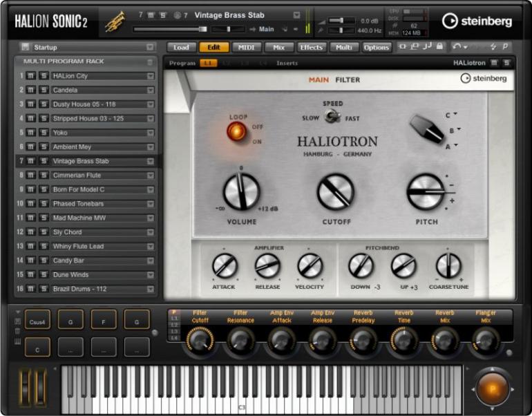
Task: Switch to the Load page
Action: click(x=182, y=48)
